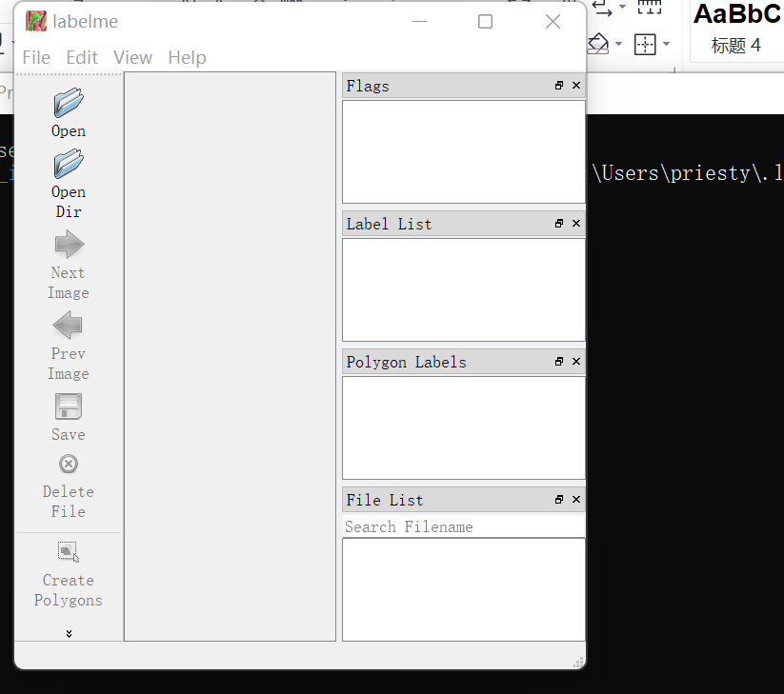Minimize the labelme window
The image size is (784, 694).
419,22
